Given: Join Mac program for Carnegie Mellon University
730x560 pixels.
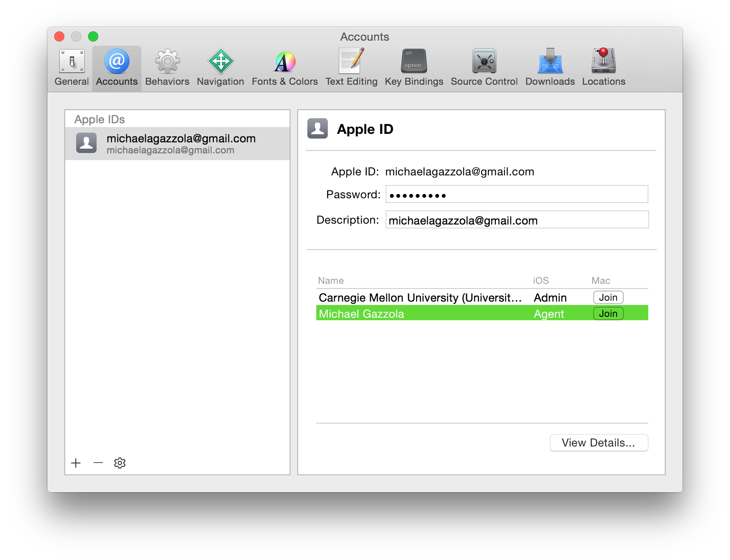Looking at the screenshot, I should tap(608, 297).
